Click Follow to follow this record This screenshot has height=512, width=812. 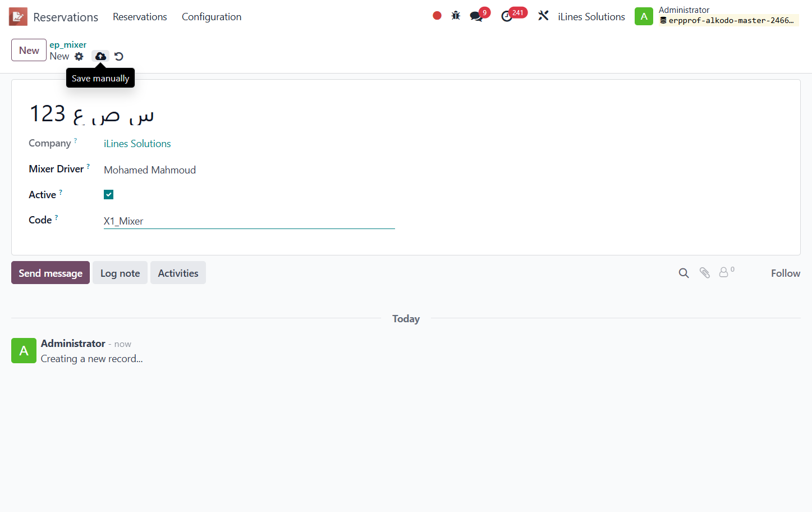786,273
